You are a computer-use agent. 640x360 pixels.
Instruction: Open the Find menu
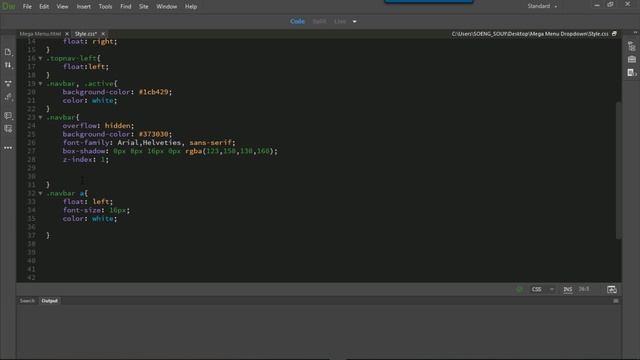click(x=126, y=7)
